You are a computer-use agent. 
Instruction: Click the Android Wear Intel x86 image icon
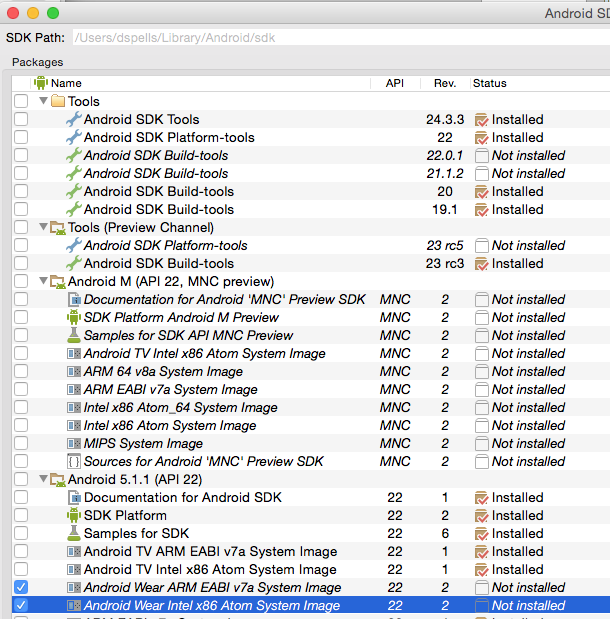click(x=74, y=605)
